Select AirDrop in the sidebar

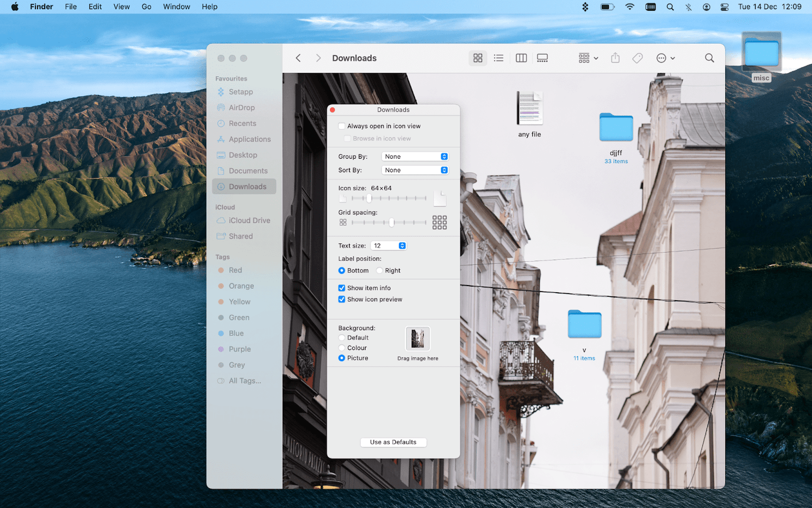pos(241,107)
